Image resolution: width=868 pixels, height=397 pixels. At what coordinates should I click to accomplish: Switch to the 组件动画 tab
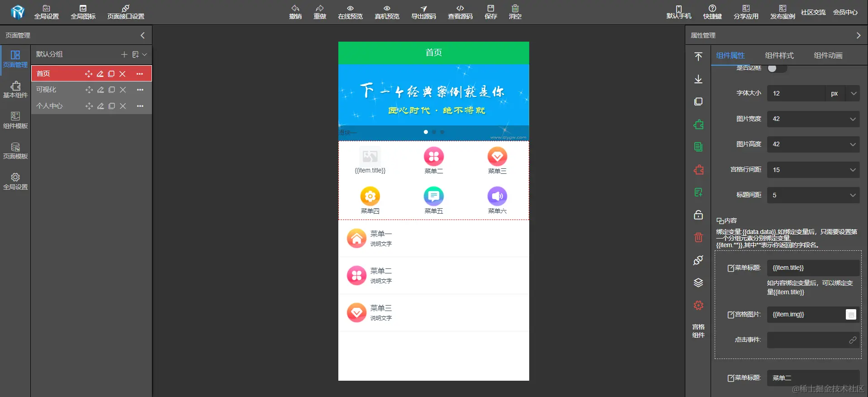(828, 55)
